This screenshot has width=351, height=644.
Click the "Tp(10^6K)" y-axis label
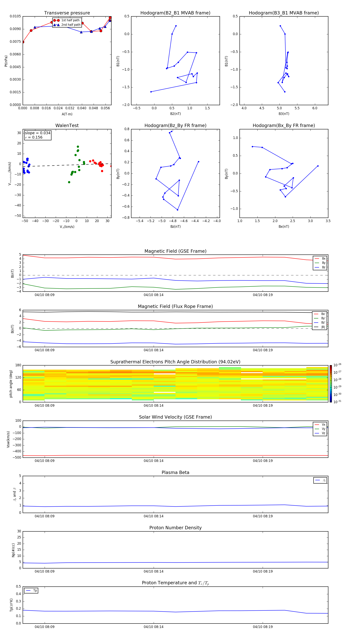(x=11, y=605)
